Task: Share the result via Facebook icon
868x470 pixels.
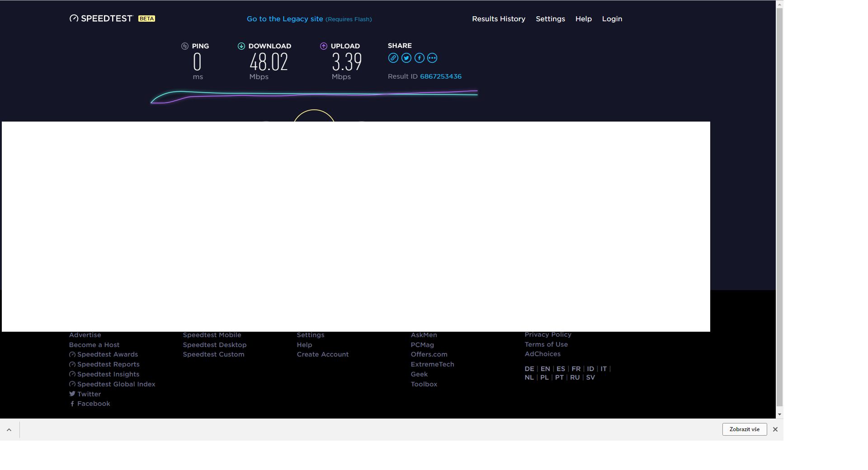Action: (419, 58)
